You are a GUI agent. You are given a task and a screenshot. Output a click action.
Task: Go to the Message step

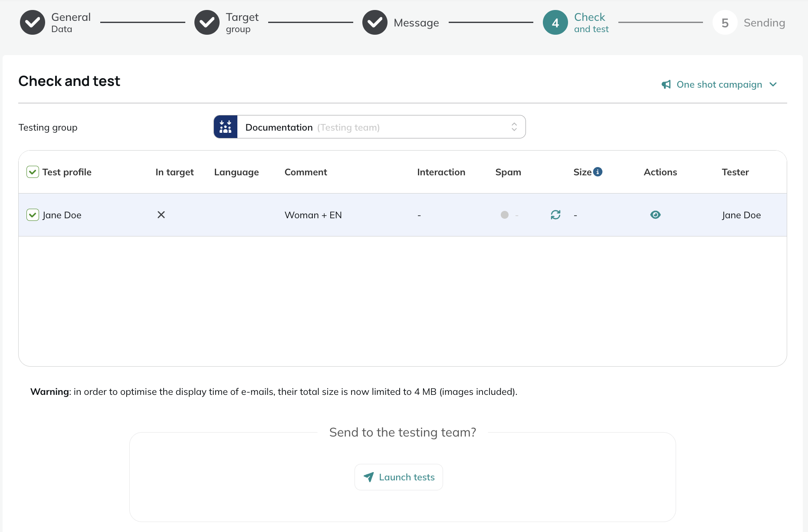[401, 23]
